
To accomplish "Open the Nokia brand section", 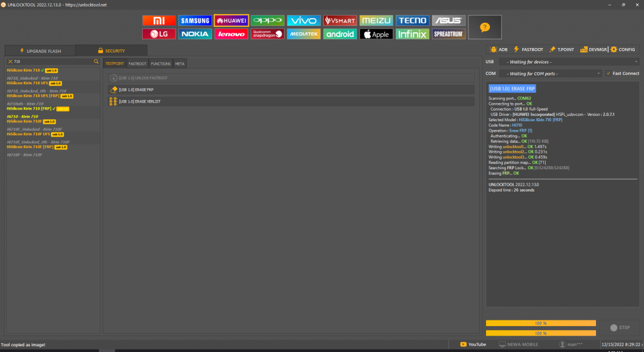I will pyautogui.click(x=195, y=34).
